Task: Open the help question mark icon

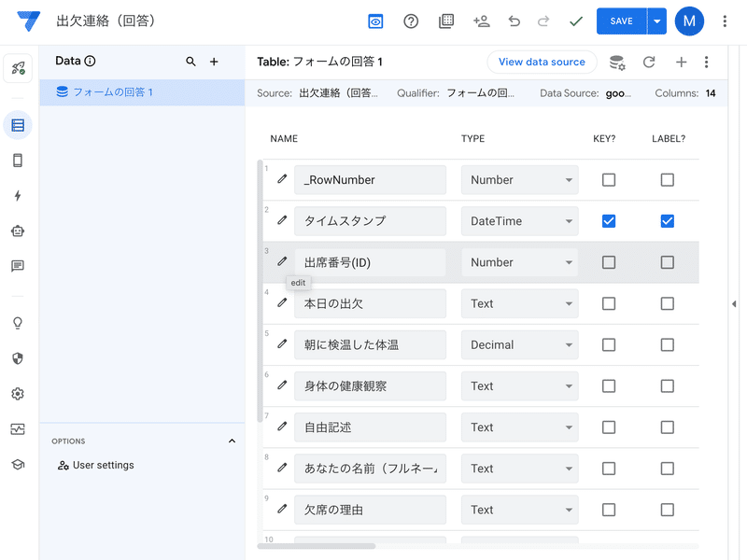Action: tap(411, 21)
